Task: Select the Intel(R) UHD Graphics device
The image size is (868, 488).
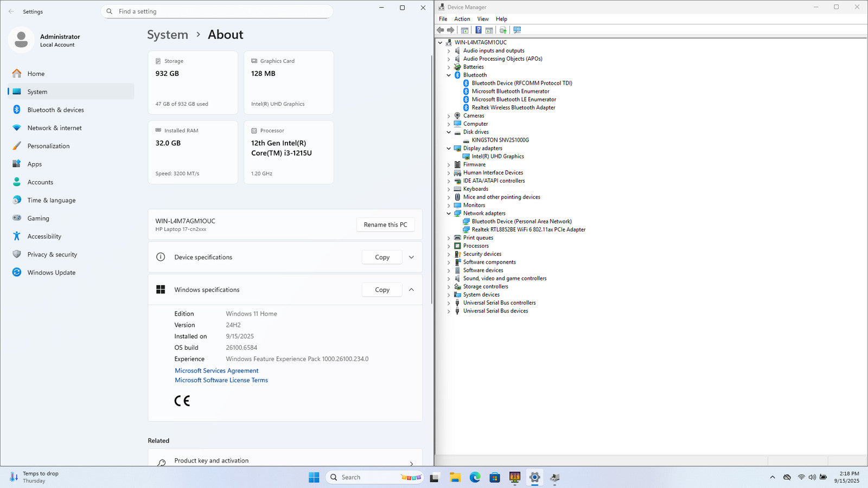Action: tap(497, 156)
